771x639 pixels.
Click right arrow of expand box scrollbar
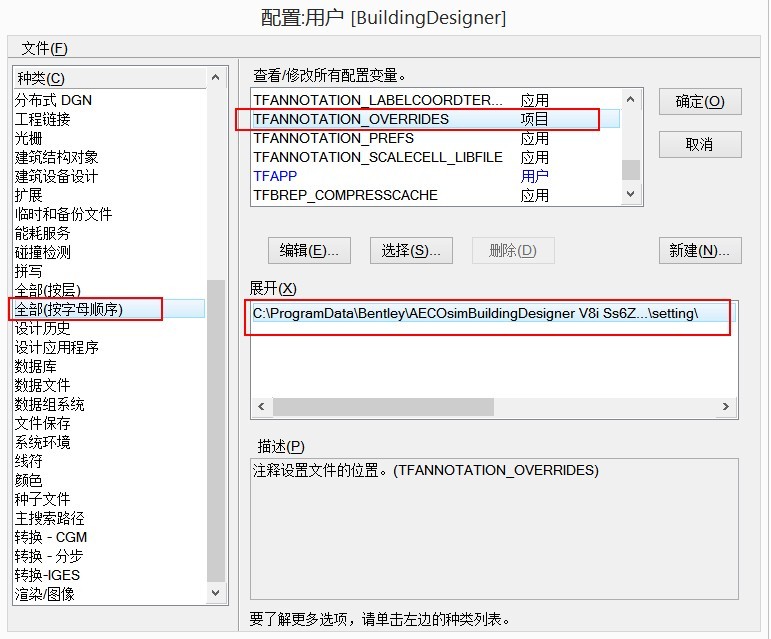[726, 407]
